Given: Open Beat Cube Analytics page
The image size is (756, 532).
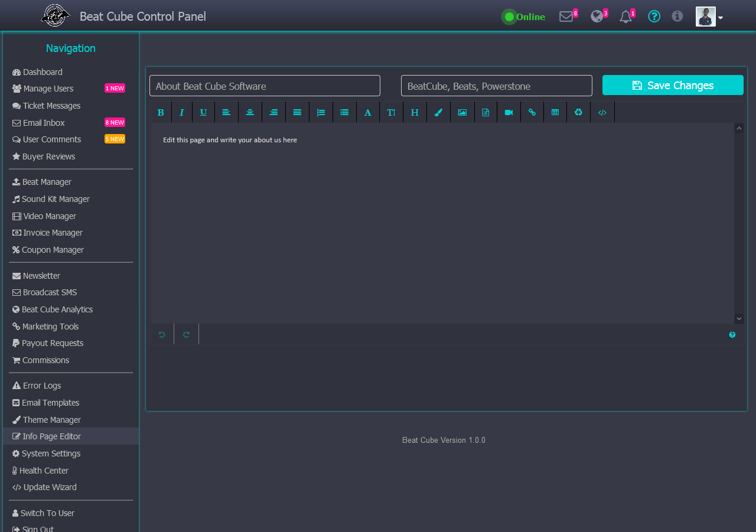Looking at the screenshot, I should tap(53, 309).
